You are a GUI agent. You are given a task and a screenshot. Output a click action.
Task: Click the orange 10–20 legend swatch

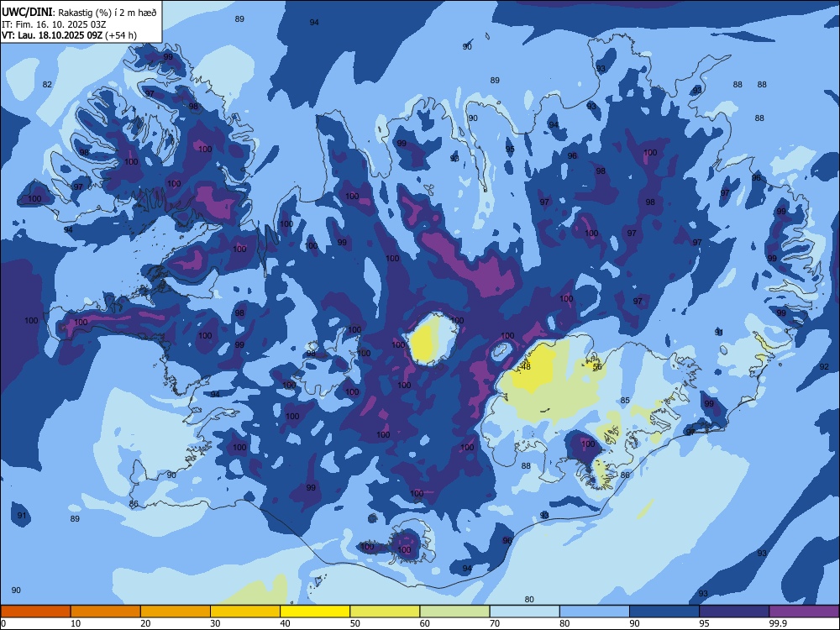(x=106, y=612)
